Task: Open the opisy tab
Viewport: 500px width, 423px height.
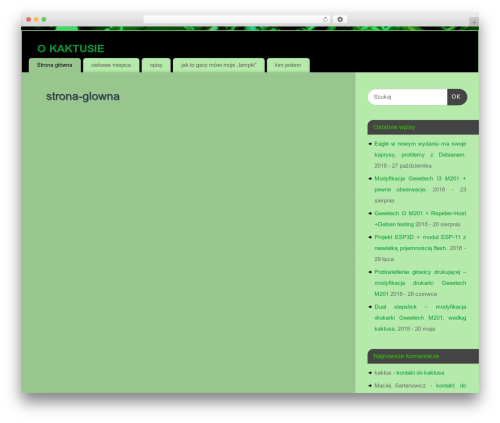Action: tap(156, 65)
